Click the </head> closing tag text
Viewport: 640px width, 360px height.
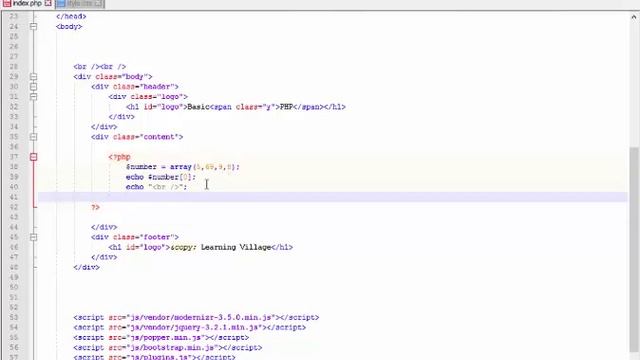pos(71,16)
